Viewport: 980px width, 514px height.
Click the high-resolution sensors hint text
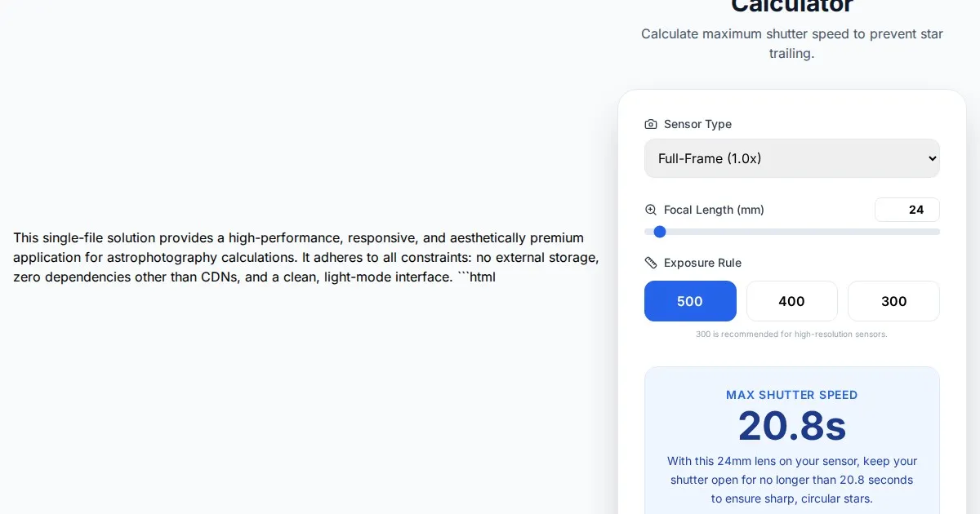pos(791,335)
